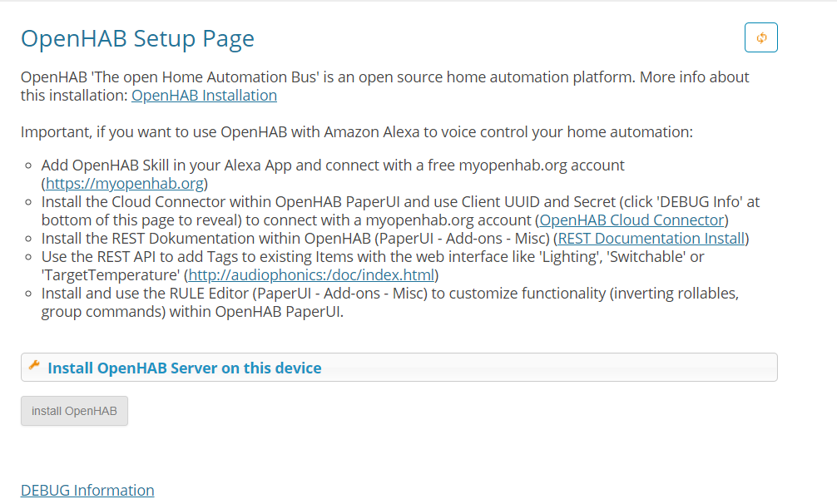Image resolution: width=837 pixels, height=504 pixels.
Task: Click the Add OpenHAB Skill bullet text
Action: point(333,175)
